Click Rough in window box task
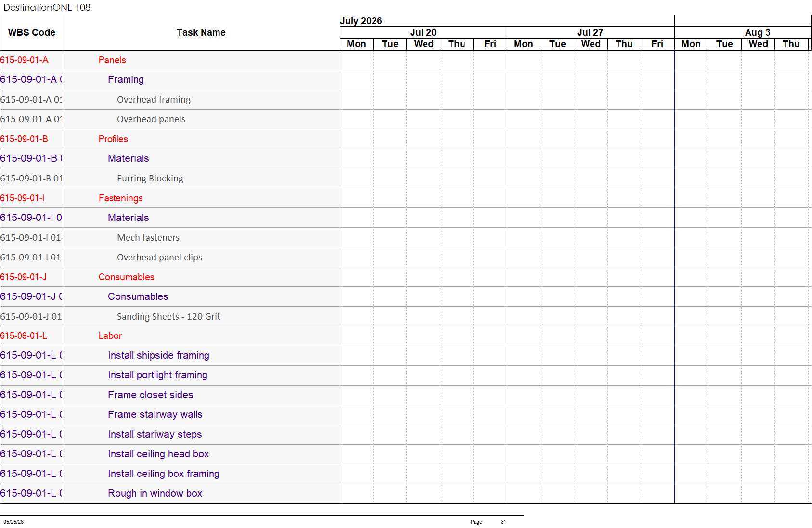The image size is (812, 528). (x=155, y=493)
